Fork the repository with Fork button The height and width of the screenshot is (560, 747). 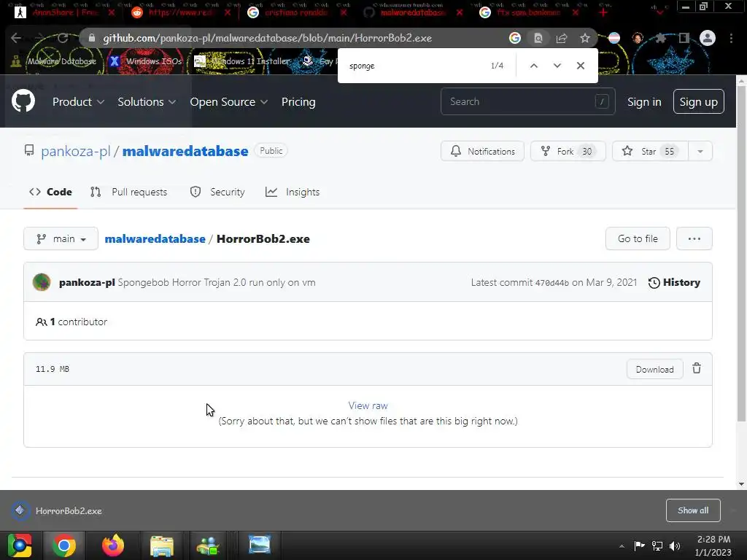[x=568, y=152]
